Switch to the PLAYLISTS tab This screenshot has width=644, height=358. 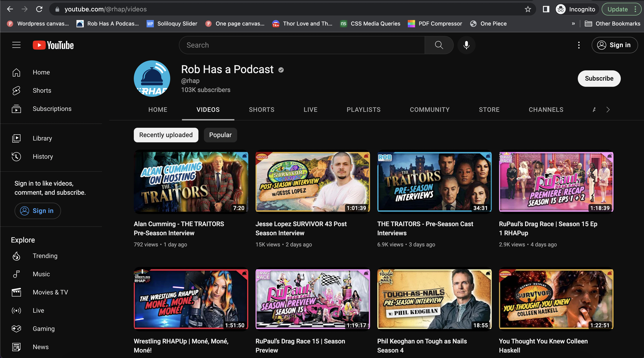[x=363, y=110]
